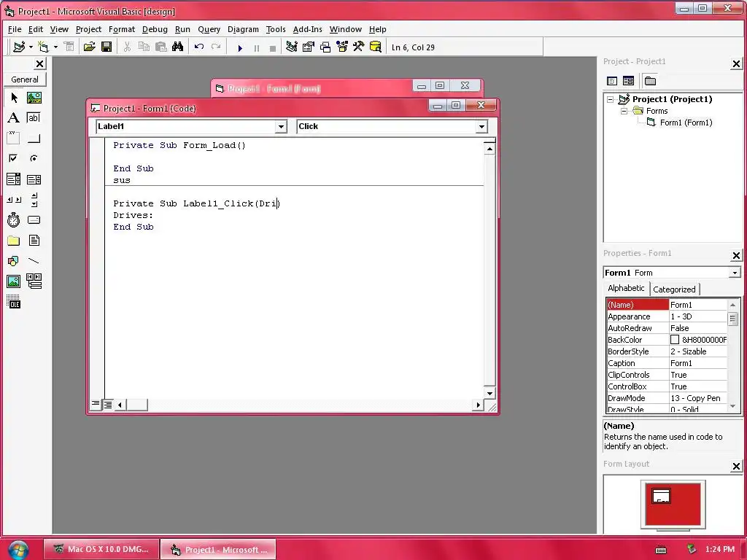Switch to the Categorized properties tab
Screen dimensions: 747x560
pyautogui.click(x=674, y=289)
